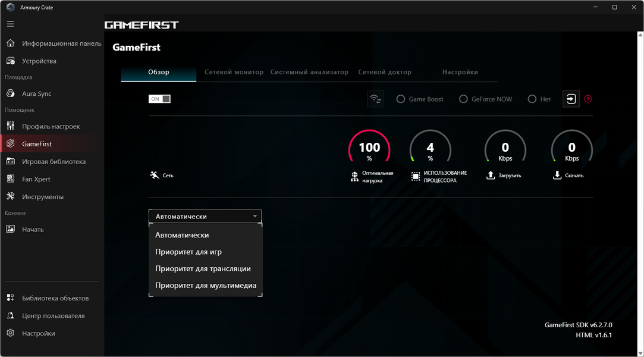The image size is (644, 357).
Task: Open Fan Xpert label in sidebar
Action: 36,179
